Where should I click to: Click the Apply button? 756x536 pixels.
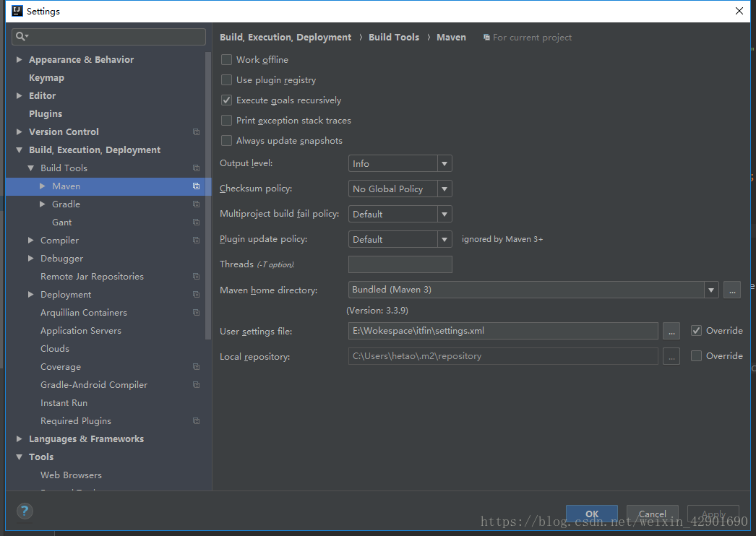713,514
